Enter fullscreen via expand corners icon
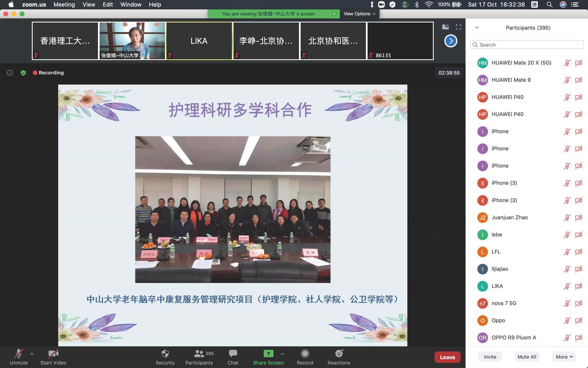This screenshot has width=588, height=368. pos(458,27)
